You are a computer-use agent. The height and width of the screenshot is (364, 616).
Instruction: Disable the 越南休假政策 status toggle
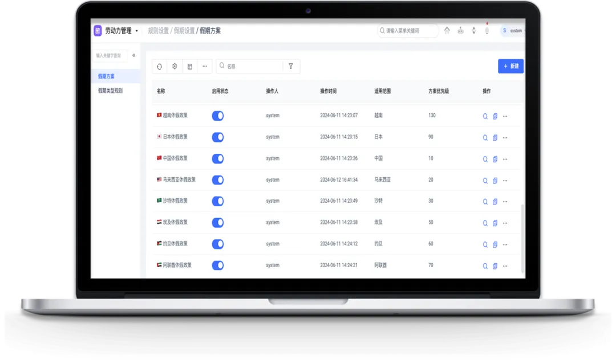(217, 116)
